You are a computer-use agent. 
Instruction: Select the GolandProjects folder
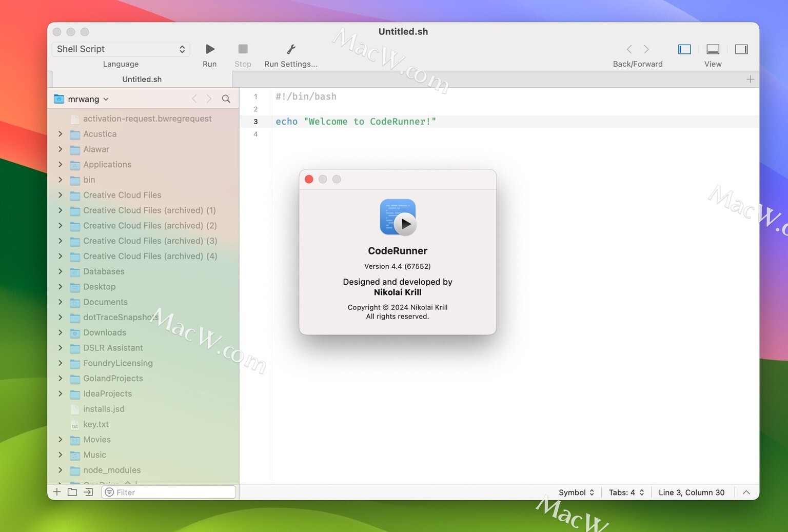(x=113, y=379)
